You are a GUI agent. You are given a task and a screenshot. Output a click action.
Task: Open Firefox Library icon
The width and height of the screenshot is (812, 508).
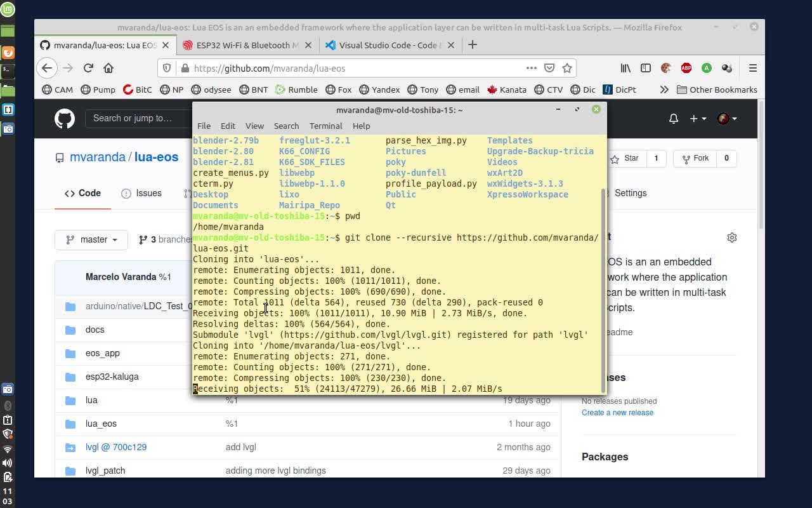tap(625, 68)
